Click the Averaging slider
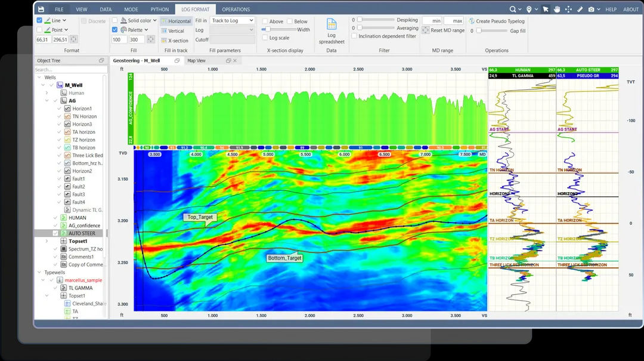Image resolution: width=644 pixels, height=361 pixels. pos(376,27)
